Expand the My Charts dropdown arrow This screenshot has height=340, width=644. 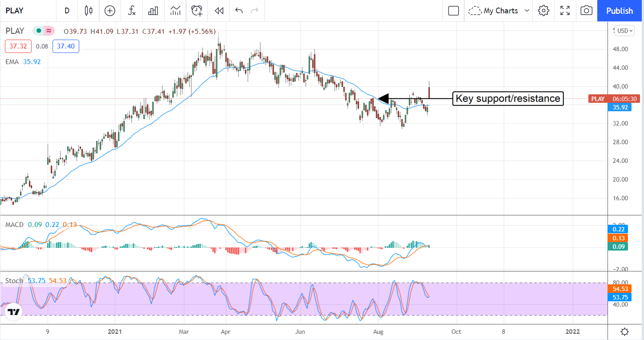527,11
